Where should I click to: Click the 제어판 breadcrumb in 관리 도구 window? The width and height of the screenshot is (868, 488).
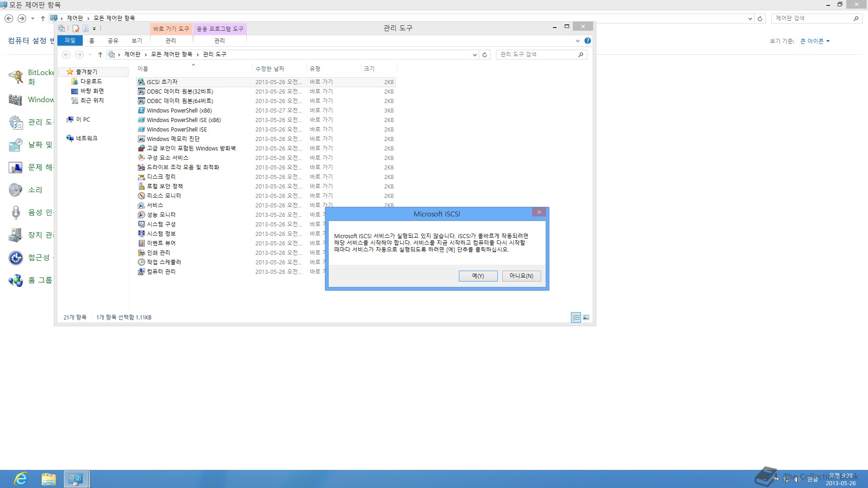pyautogui.click(x=132, y=54)
